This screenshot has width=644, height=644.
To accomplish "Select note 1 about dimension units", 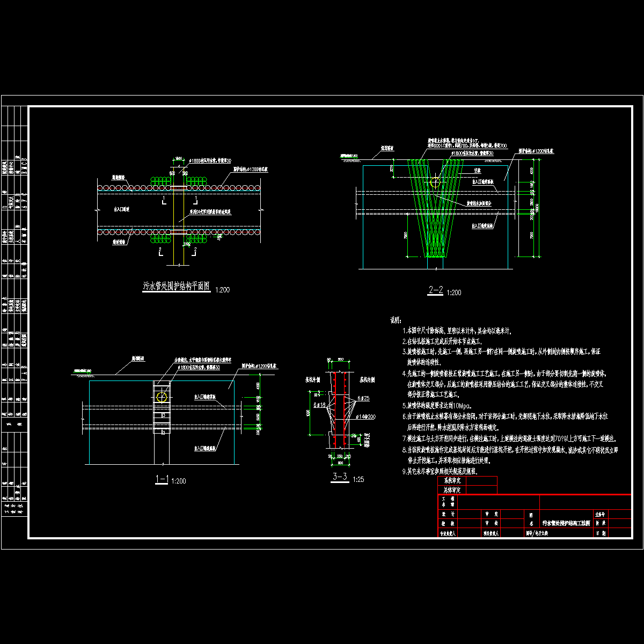I will 456,331.
